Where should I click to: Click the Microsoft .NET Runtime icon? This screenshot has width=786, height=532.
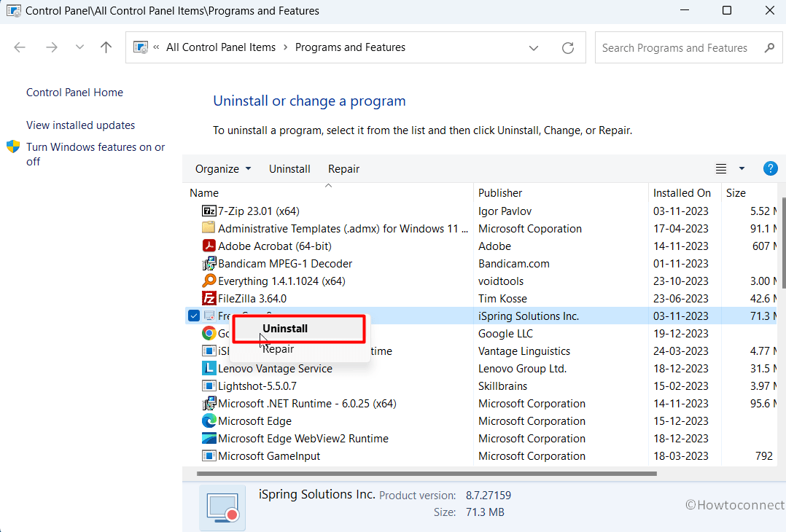[x=209, y=403]
